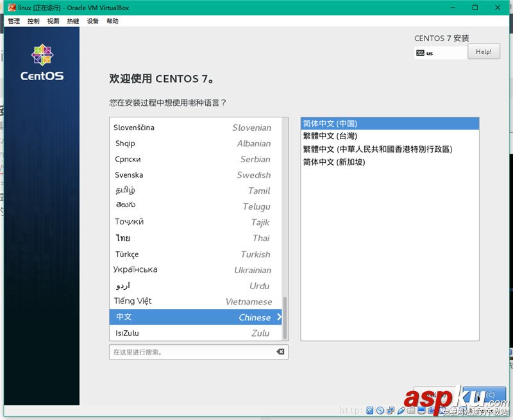Image resolution: width=513 pixels, height=420 pixels.
Task: Click the language list vertical scrollbar
Action: pos(285,317)
